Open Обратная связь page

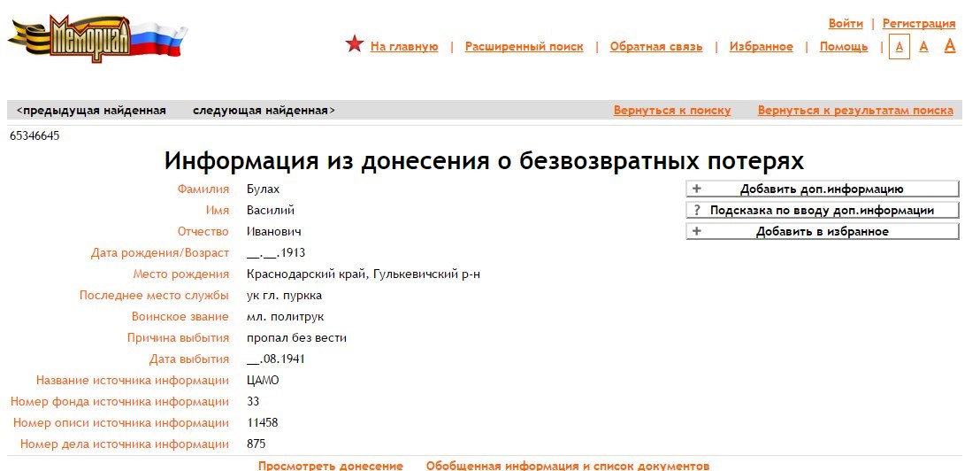[x=656, y=46]
